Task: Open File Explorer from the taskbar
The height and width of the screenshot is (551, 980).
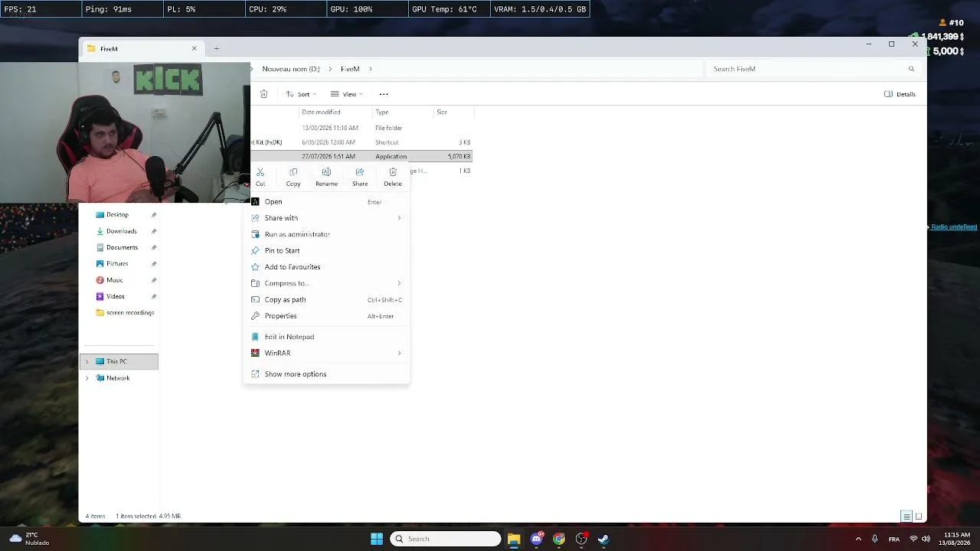Action: pos(514,539)
